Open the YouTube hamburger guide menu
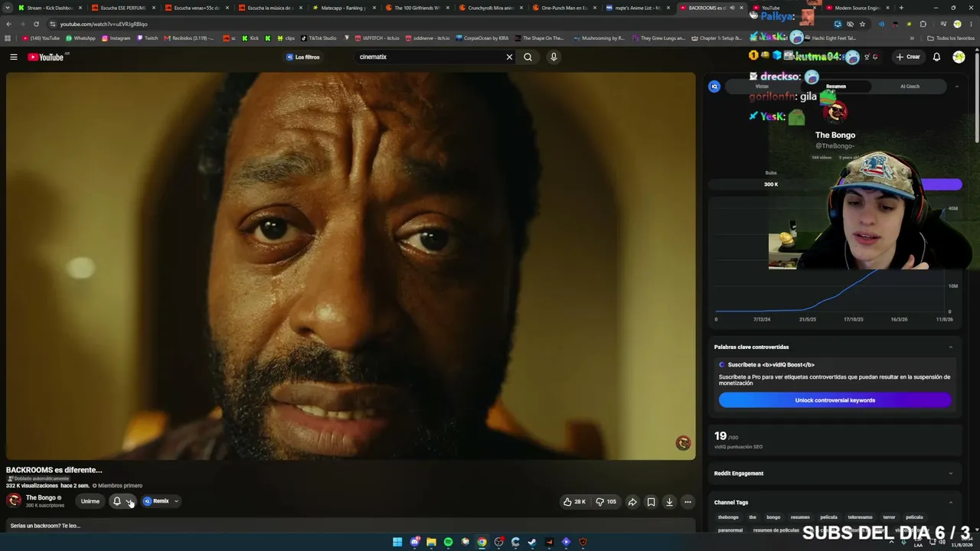980x551 pixels. [x=13, y=57]
